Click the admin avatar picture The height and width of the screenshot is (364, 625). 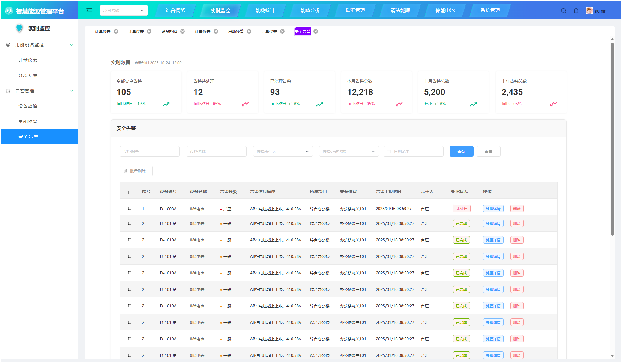[x=589, y=11]
